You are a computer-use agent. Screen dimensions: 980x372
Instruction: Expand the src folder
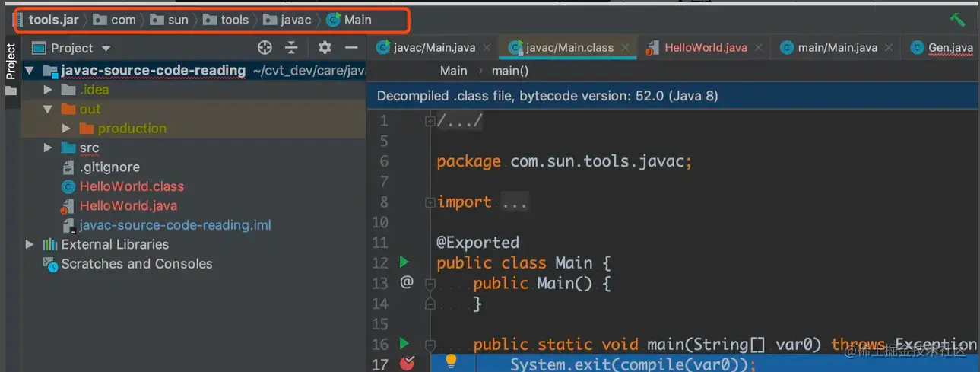(48, 148)
